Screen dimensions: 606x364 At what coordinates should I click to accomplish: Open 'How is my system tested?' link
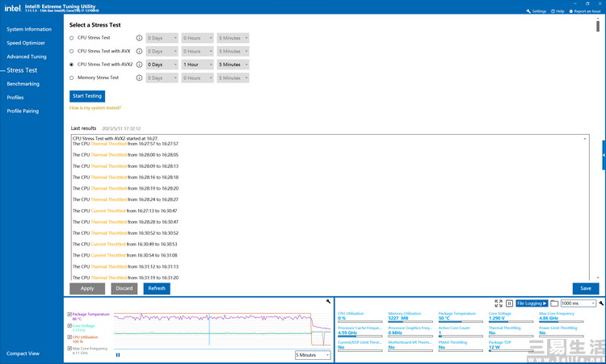95,108
